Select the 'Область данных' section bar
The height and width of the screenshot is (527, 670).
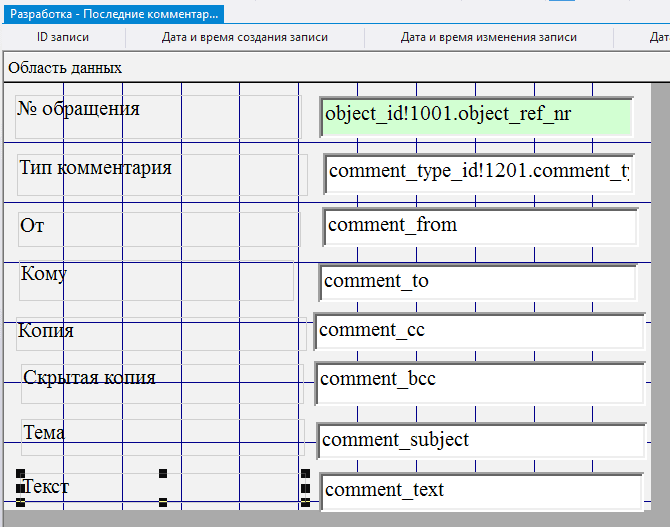(x=65, y=68)
